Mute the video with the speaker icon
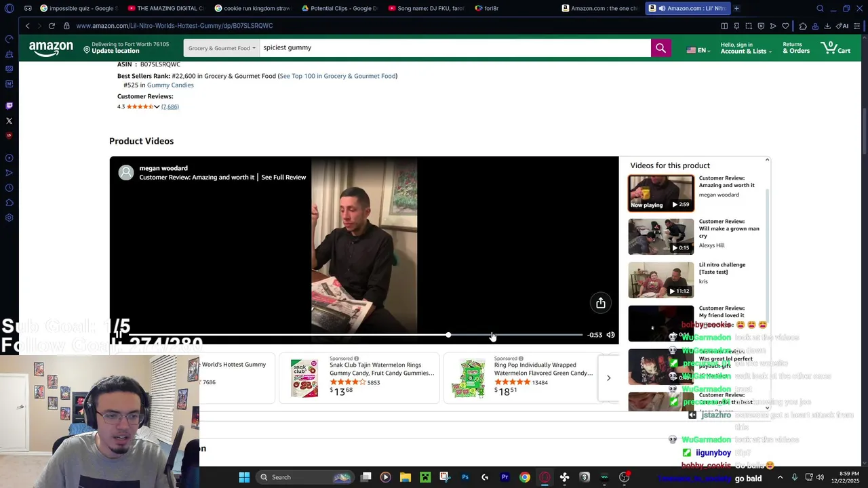 (610, 335)
